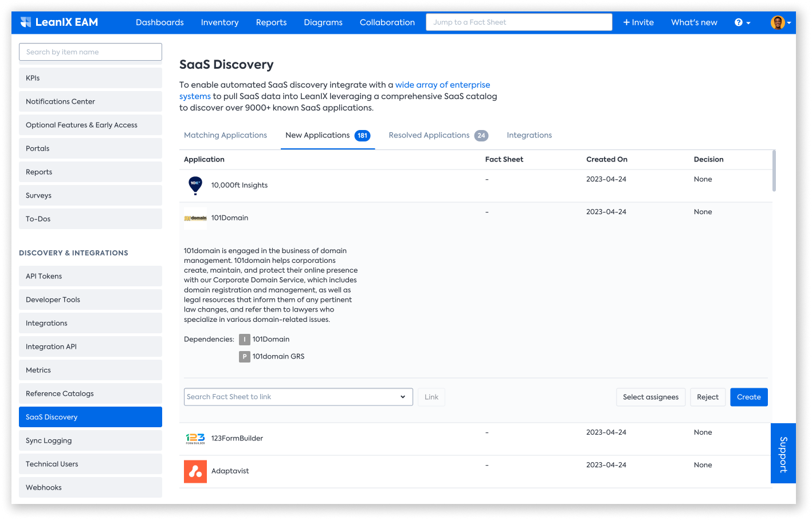Open the Reports top navigation item
This screenshot has width=812, height=520.
271,22
